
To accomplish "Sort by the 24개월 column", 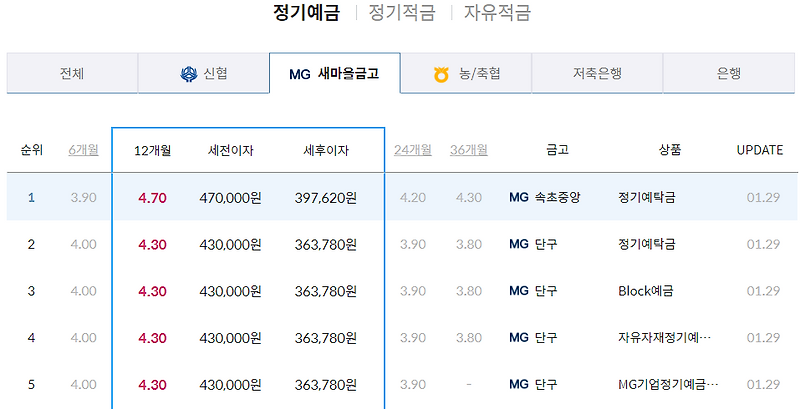I will tap(413, 150).
